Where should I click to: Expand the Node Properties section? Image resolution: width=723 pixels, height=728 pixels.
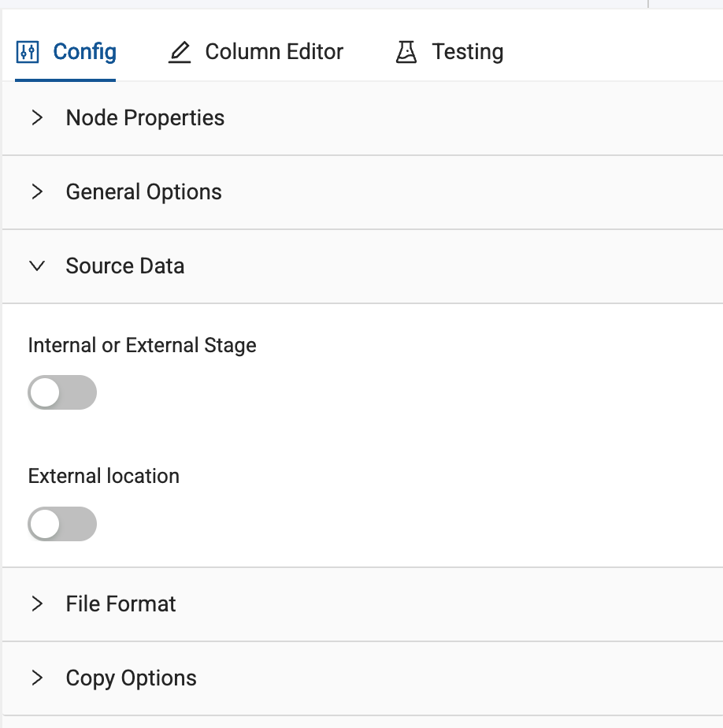tap(145, 118)
